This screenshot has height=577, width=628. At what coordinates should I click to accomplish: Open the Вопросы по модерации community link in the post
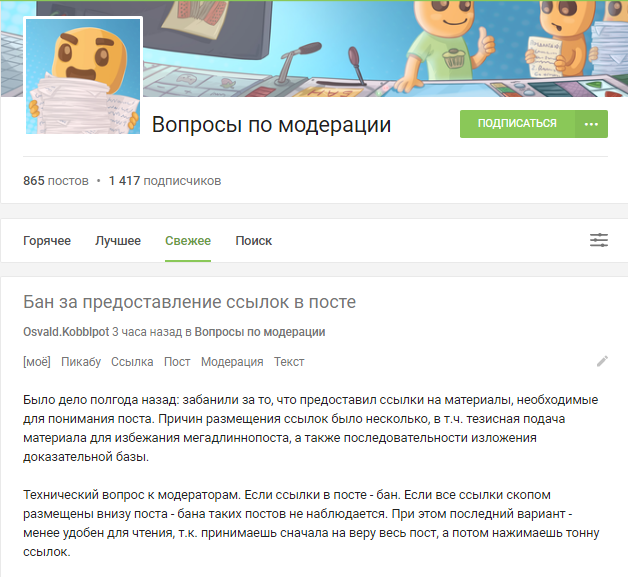260,332
